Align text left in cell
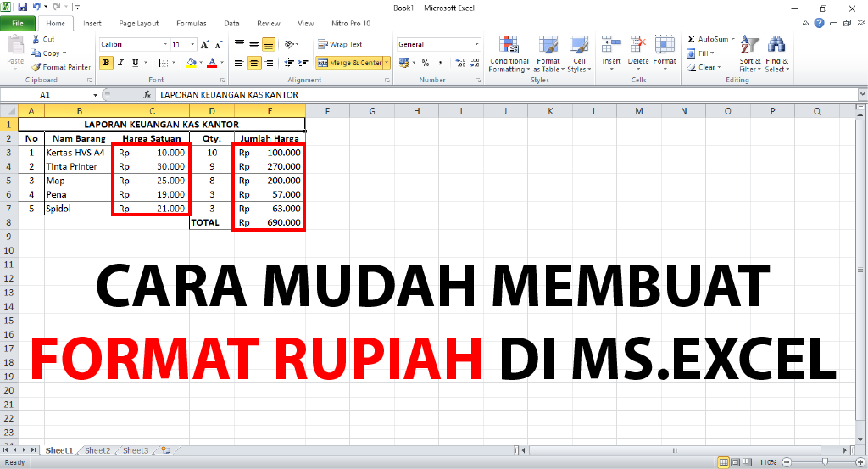 tap(239, 63)
